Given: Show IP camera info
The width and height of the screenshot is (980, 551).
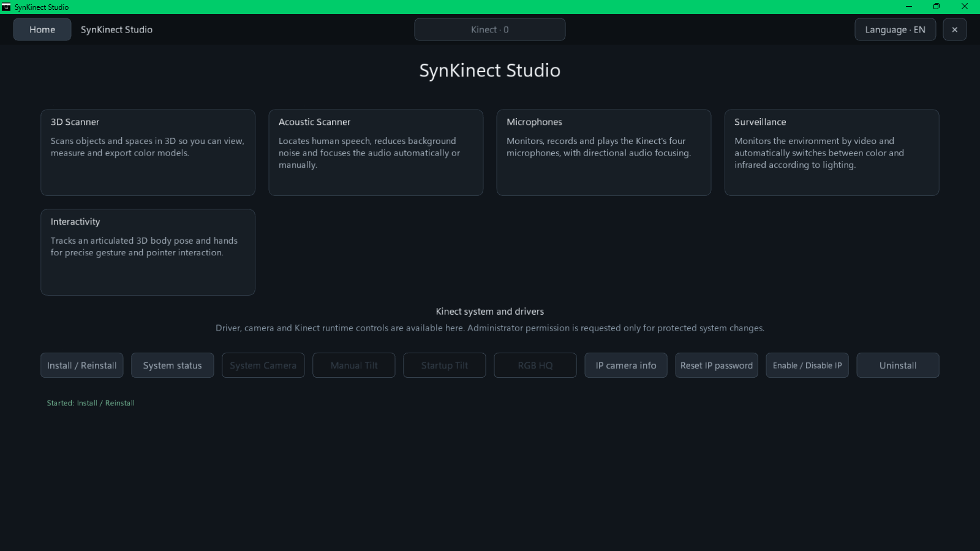Looking at the screenshot, I should (x=625, y=365).
